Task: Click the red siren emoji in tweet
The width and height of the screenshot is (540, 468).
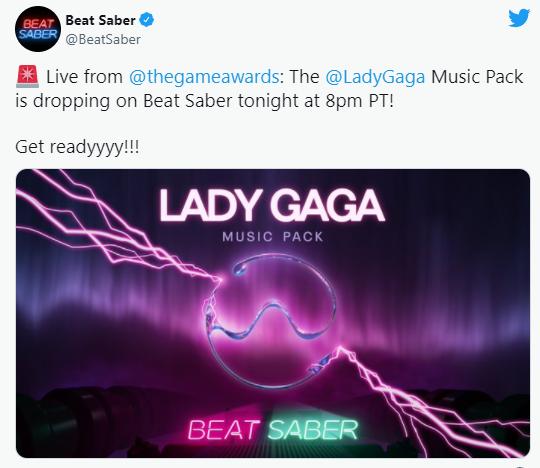Action: point(27,77)
